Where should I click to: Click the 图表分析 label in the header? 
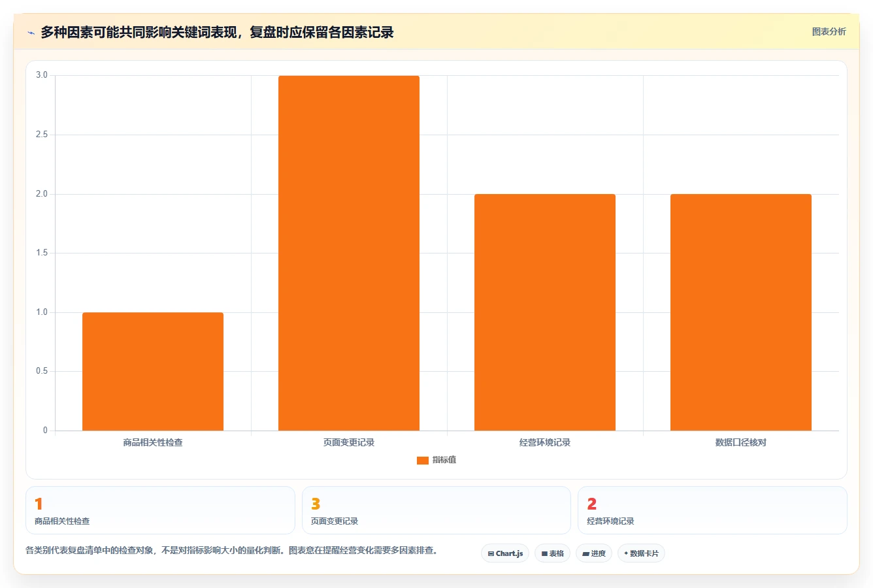click(829, 31)
